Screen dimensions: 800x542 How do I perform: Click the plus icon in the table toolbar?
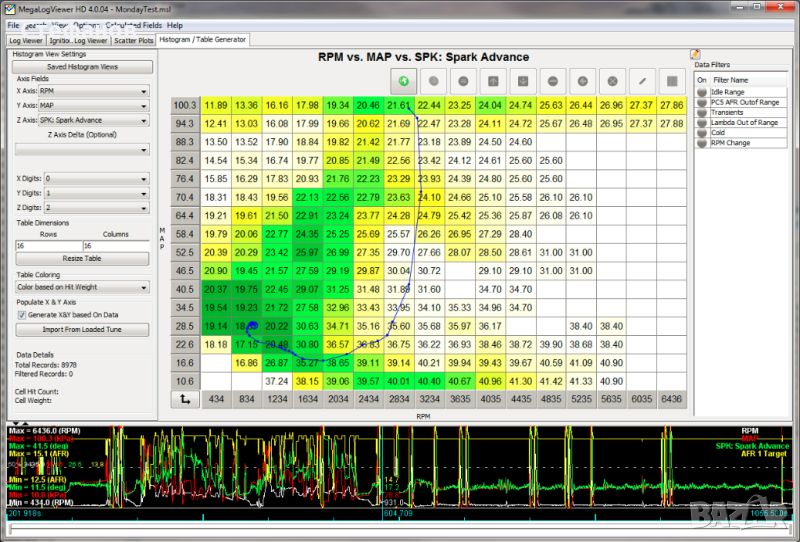click(583, 80)
